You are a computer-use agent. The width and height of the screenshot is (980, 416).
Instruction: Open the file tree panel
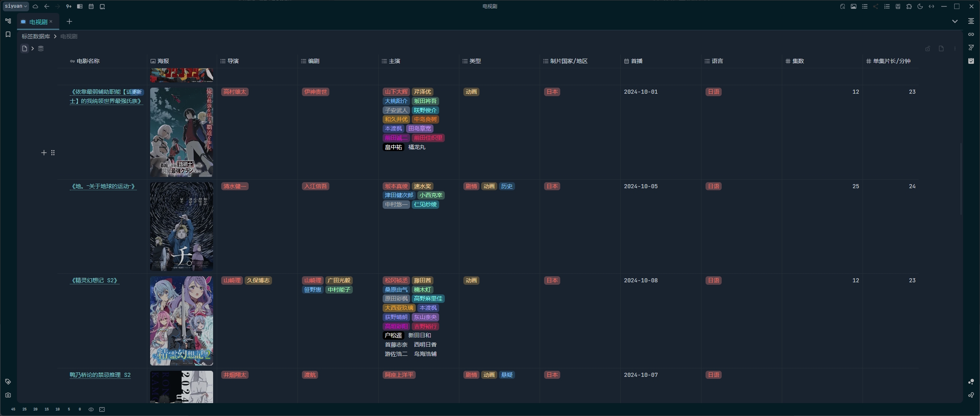(8, 21)
